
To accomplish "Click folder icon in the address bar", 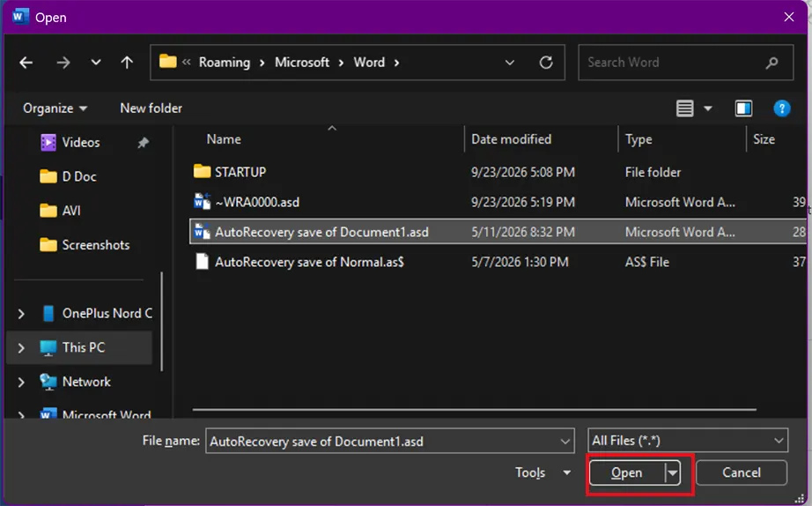I will (168, 62).
